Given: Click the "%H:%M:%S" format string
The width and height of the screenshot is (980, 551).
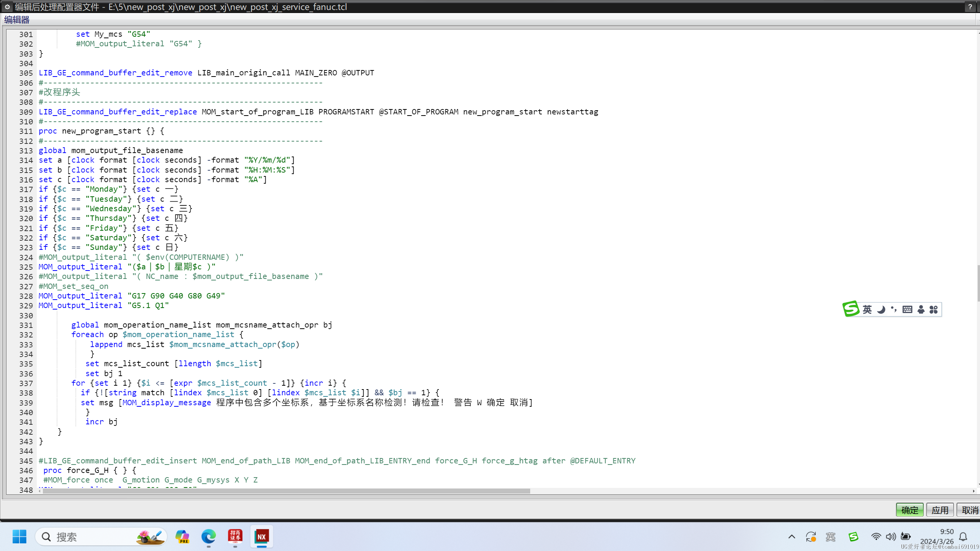Looking at the screenshot, I should [x=267, y=170].
